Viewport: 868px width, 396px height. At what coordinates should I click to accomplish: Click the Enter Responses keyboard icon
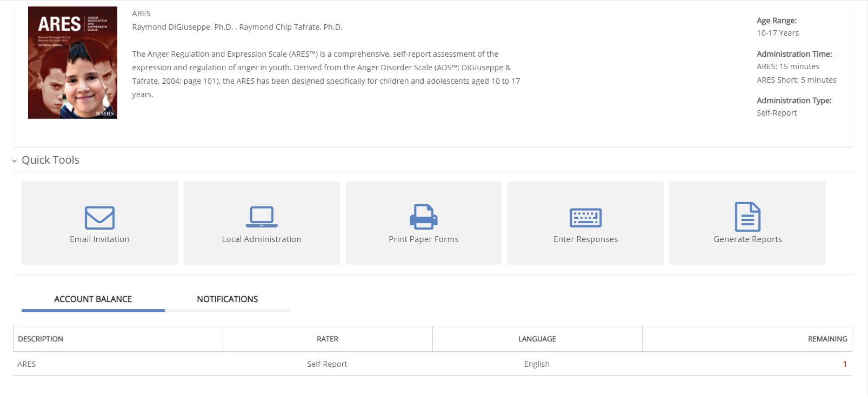(x=586, y=218)
